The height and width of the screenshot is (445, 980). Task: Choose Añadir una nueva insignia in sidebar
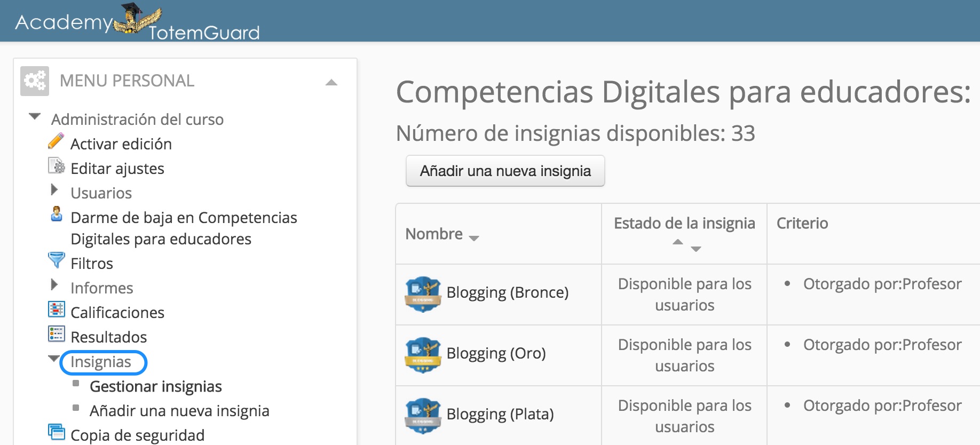pos(179,411)
